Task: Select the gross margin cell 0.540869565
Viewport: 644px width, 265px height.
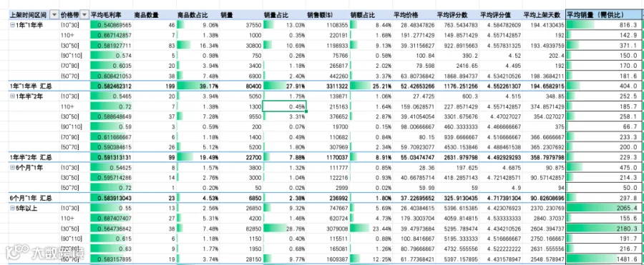Action: pos(111,25)
